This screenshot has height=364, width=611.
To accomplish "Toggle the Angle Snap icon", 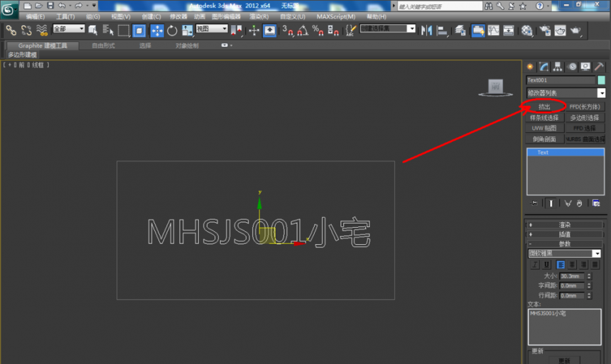I will (x=303, y=31).
